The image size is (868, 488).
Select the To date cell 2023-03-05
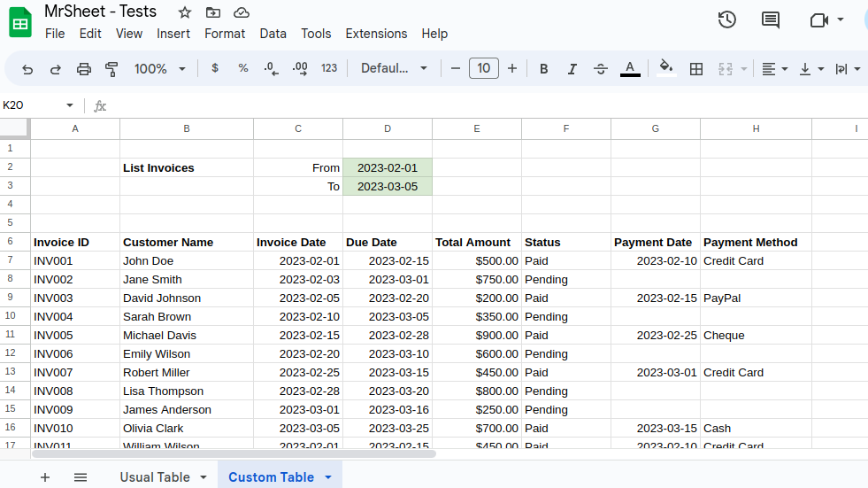[x=388, y=187]
